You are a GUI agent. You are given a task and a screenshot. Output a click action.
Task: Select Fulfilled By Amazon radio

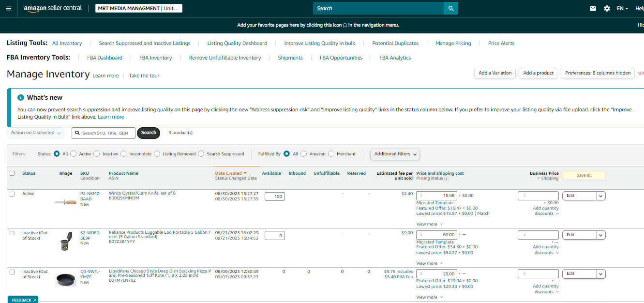tap(304, 154)
